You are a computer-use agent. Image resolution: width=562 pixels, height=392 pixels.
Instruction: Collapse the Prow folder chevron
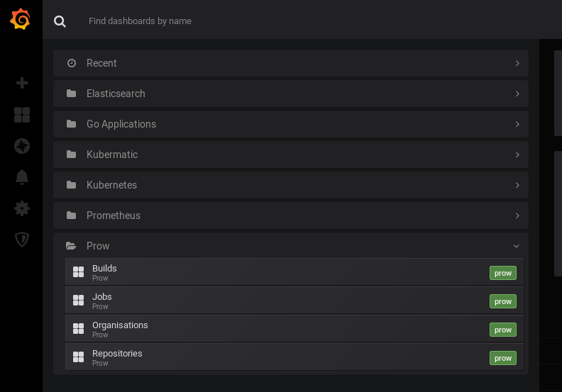[x=517, y=246]
